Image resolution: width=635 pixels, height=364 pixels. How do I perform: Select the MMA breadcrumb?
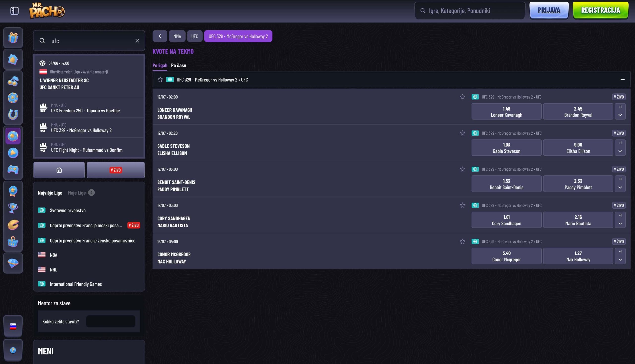[x=177, y=36]
